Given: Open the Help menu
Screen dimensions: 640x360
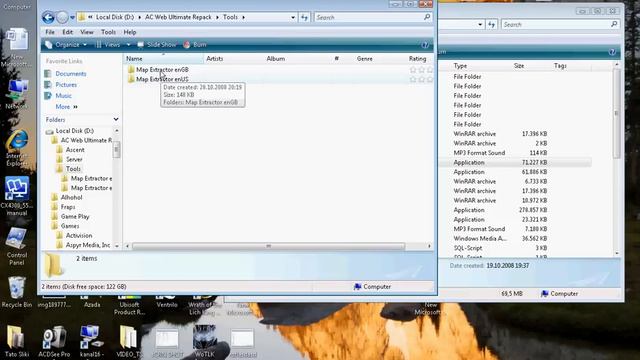Looking at the screenshot, I should (x=130, y=32).
